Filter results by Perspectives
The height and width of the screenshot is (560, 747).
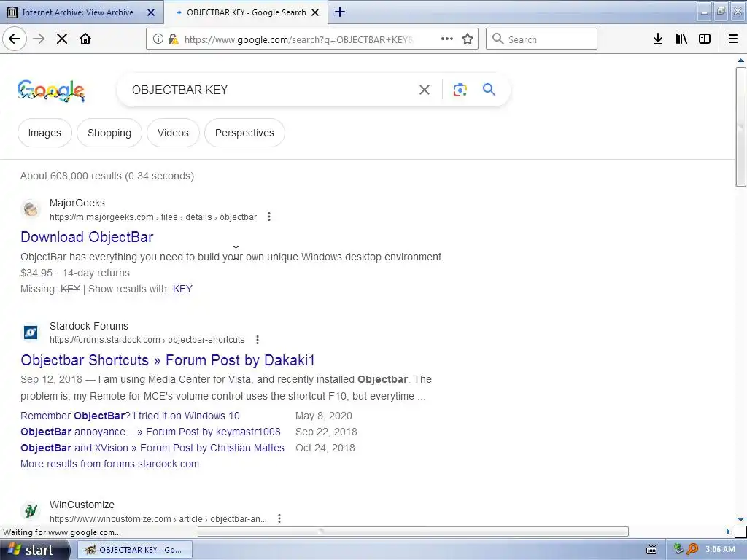point(245,133)
